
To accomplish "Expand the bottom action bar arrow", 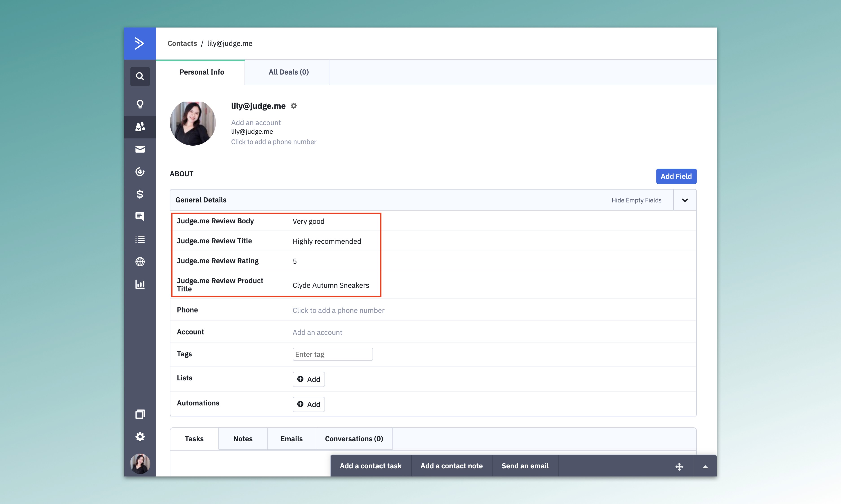I will pos(705,467).
